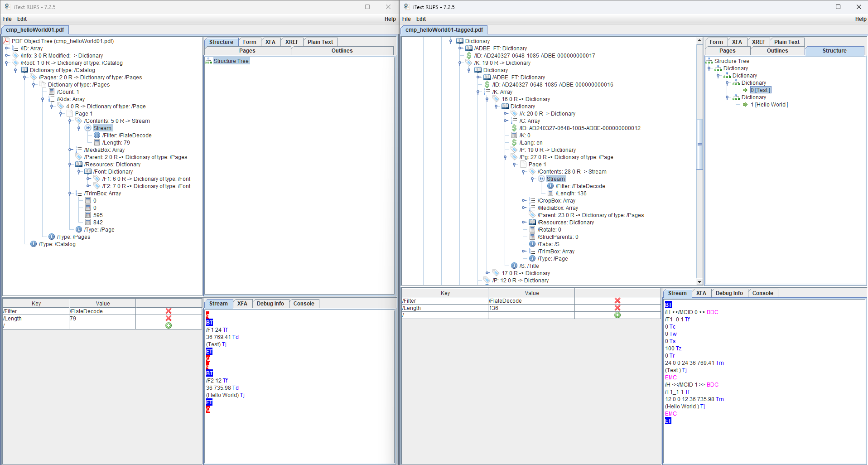This screenshot has height=465, width=868.
Task: Switch to the Plain Text tab
Action: pos(320,42)
